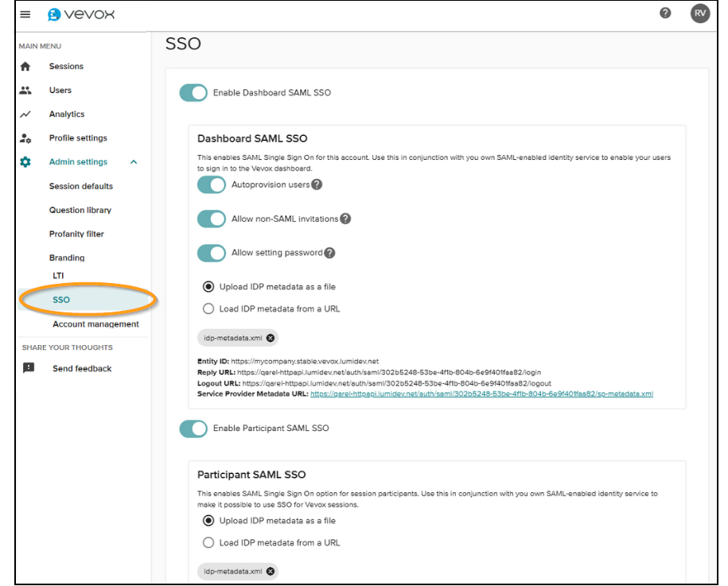Click the Admin settings gear icon
The height and width of the screenshot is (586, 728).
coord(25,162)
